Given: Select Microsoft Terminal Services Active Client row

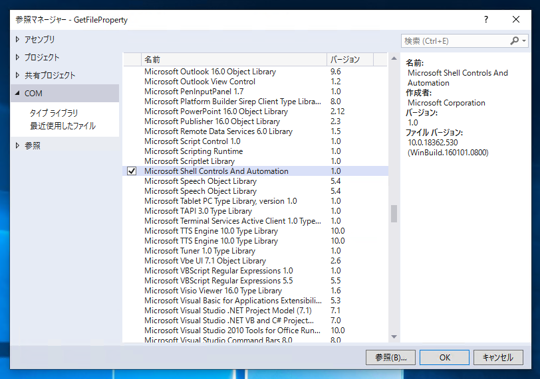Looking at the screenshot, I should pos(255,221).
